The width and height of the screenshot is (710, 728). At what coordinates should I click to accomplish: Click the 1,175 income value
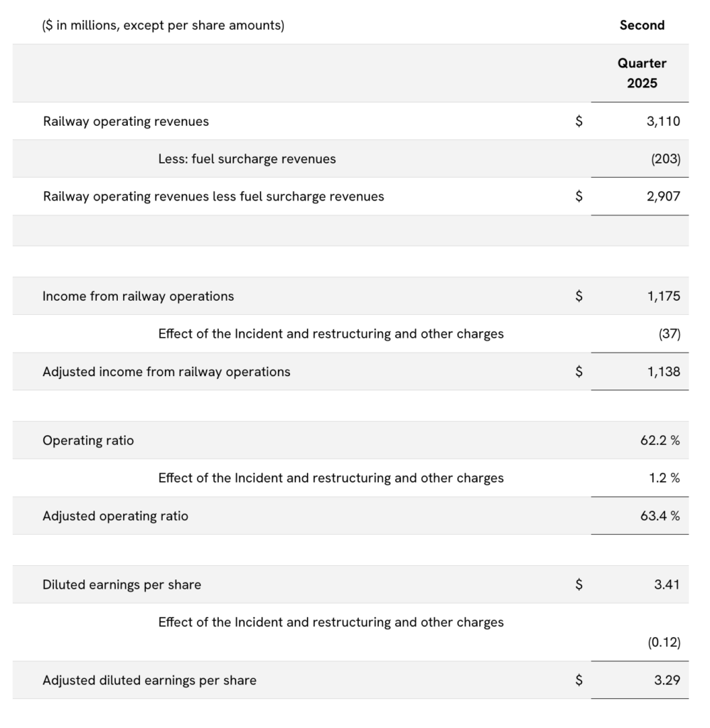663,296
